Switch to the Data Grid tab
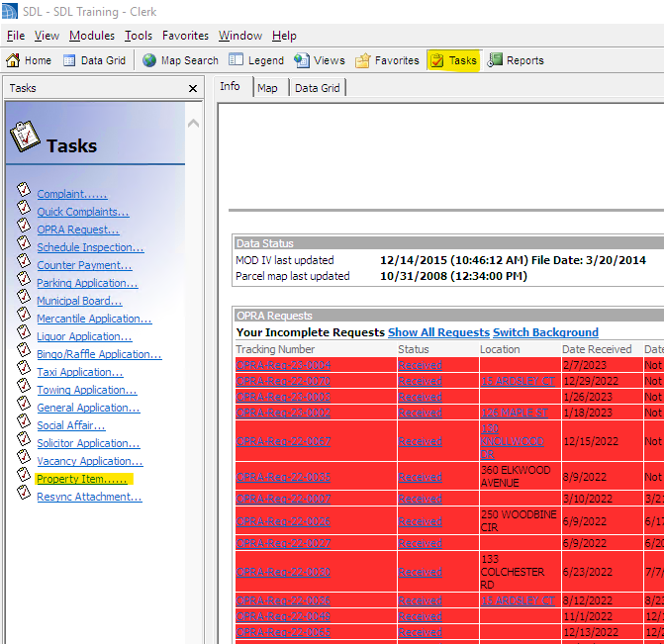This screenshot has height=644, width=664. pos(318,88)
